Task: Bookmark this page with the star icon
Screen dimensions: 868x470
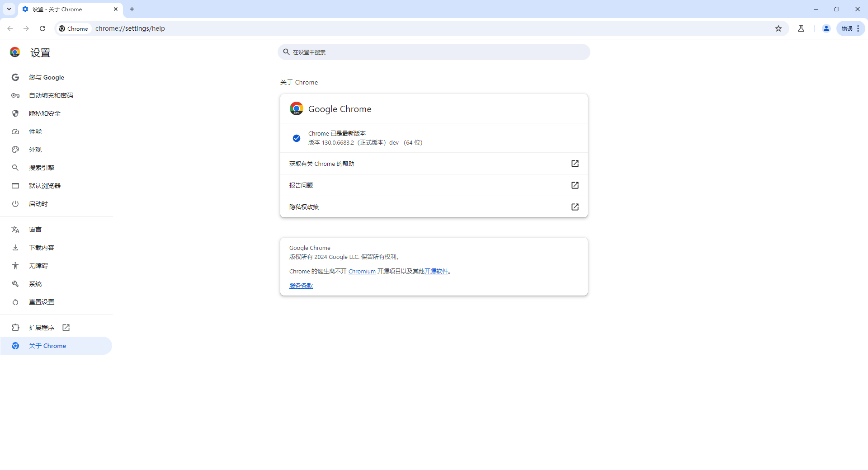Action: (x=778, y=28)
